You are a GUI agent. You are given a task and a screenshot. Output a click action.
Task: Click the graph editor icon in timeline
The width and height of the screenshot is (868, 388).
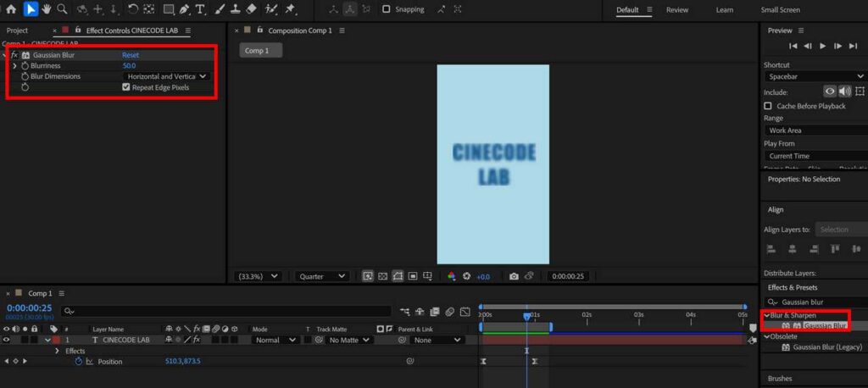point(465,312)
